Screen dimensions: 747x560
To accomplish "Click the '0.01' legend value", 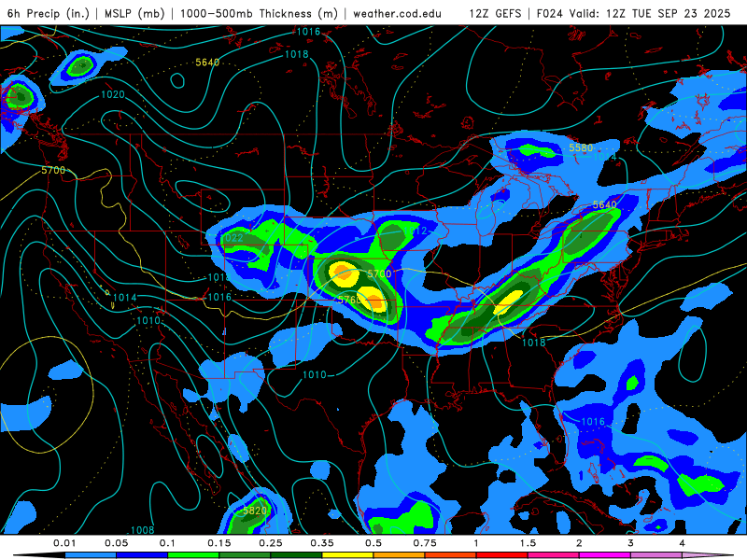I will [x=64, y=543].
